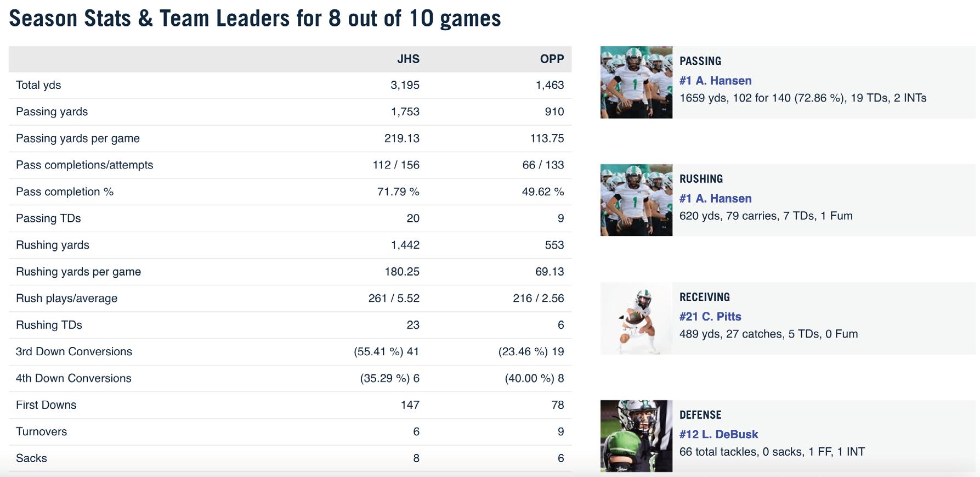Select the 3rd Down Conversions row
This screenshot has width=980, height=477.
pos(290,352)
